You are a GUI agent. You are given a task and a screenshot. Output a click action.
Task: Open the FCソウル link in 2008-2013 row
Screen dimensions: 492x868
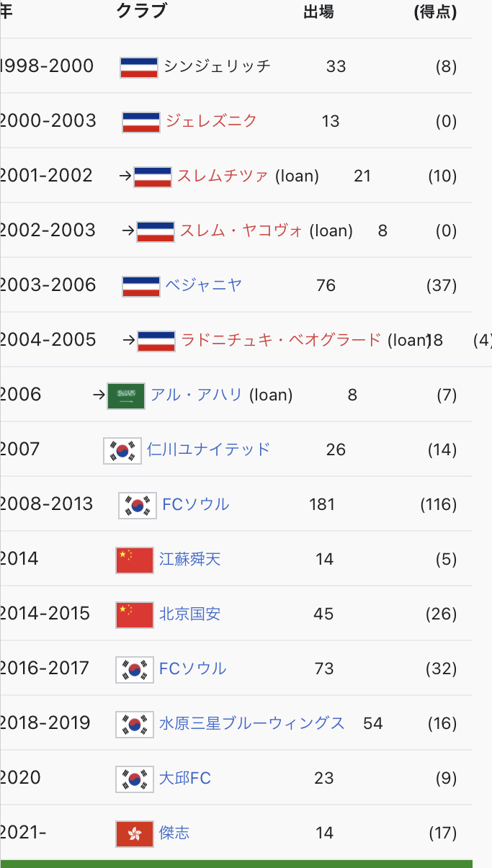(x=196, y=504)
